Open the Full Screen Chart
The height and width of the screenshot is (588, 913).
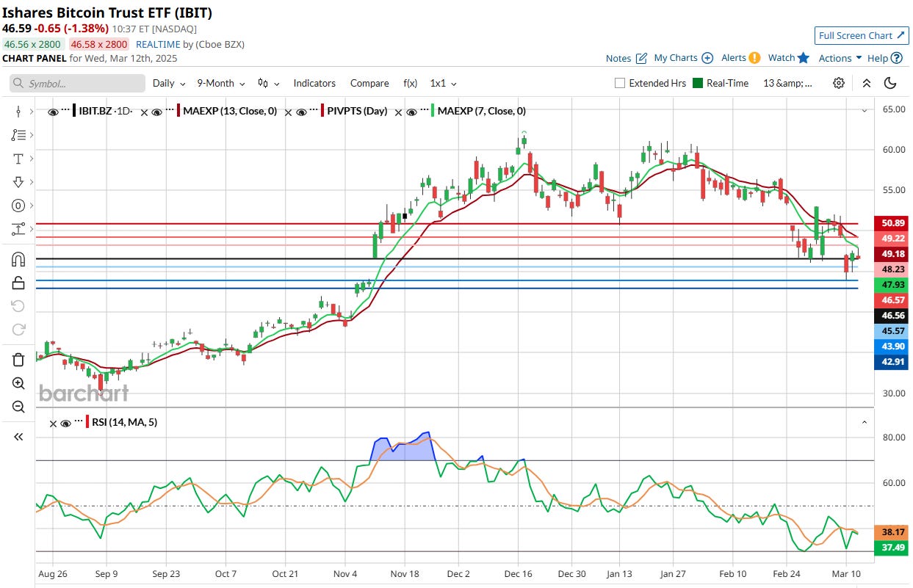coord(862,35)
